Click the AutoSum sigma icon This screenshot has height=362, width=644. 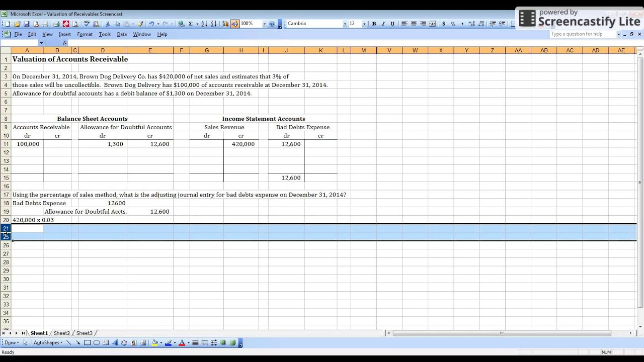pyautogui.click(x=191, y=24)
